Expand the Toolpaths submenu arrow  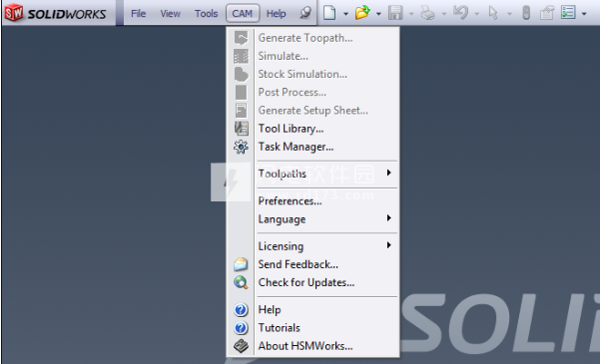[x=389, y=173]
